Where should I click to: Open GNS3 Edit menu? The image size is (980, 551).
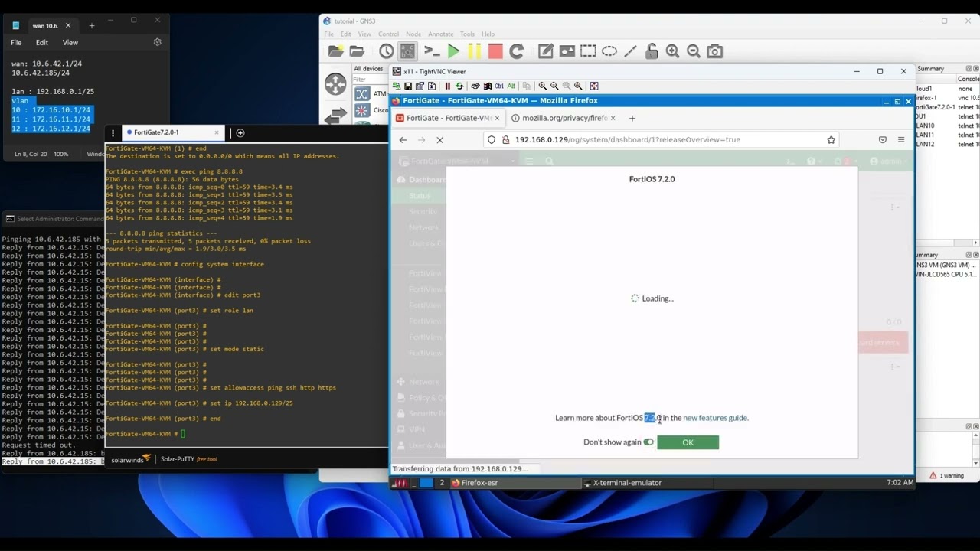(x=345, y=34)
